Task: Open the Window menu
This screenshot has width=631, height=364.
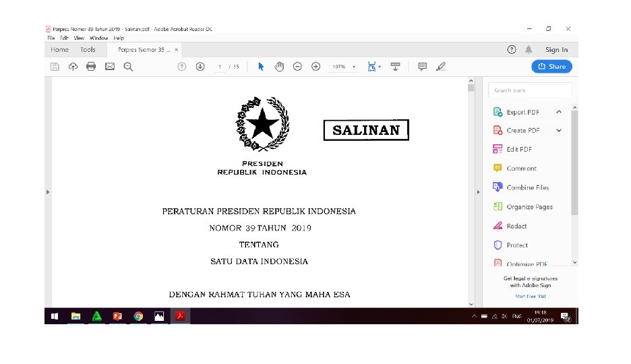Action: pos(98,38)
